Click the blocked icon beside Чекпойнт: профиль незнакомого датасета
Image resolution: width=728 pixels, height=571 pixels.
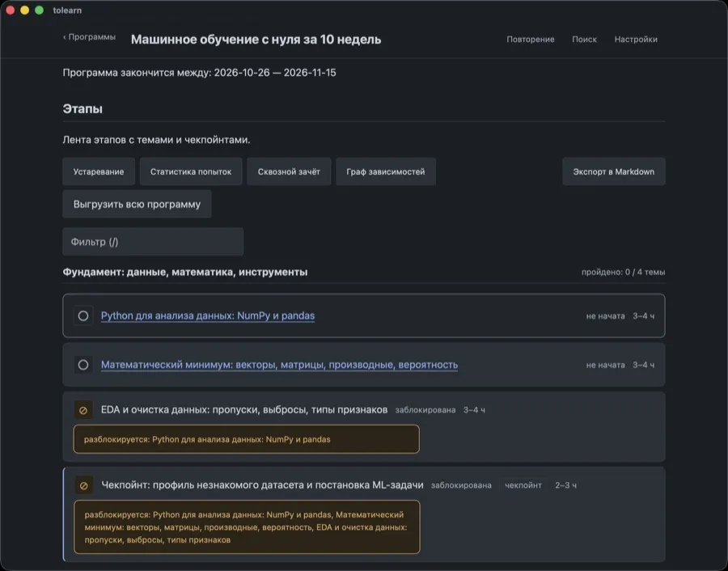coord(83,485)
